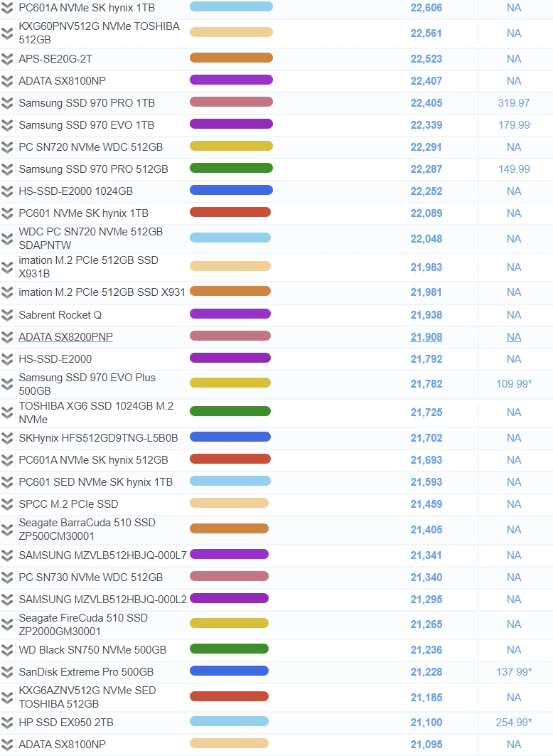Click the 22,048 benchmark score

coord(426,239)
